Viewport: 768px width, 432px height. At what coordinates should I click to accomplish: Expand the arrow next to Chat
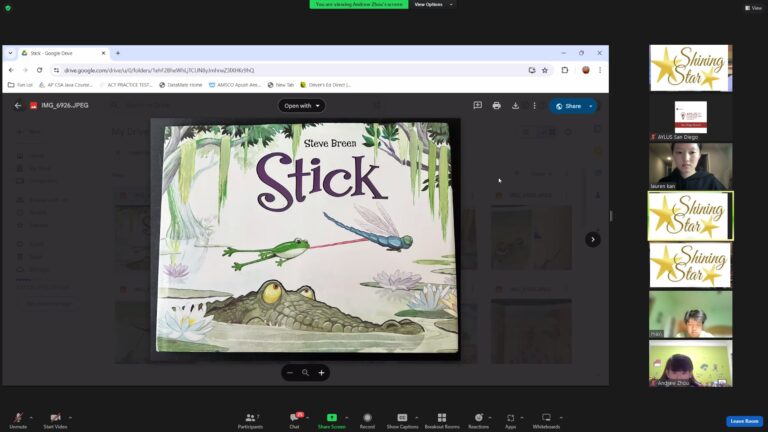[x=308, y=418]
